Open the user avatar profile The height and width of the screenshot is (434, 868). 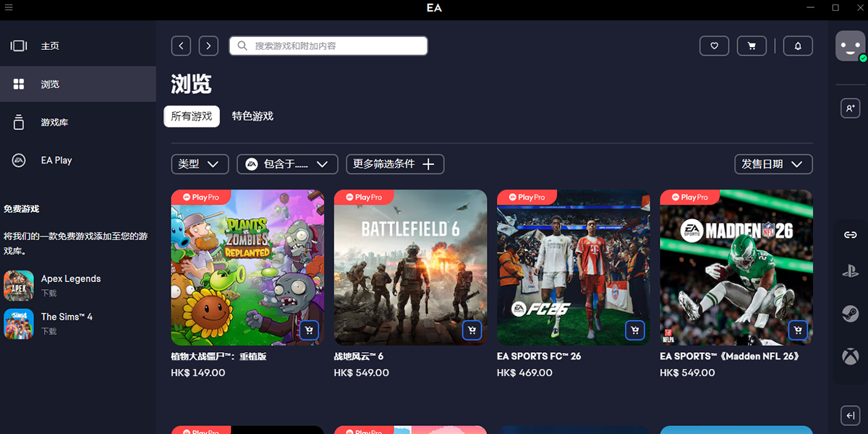click(x=851, y=46)
